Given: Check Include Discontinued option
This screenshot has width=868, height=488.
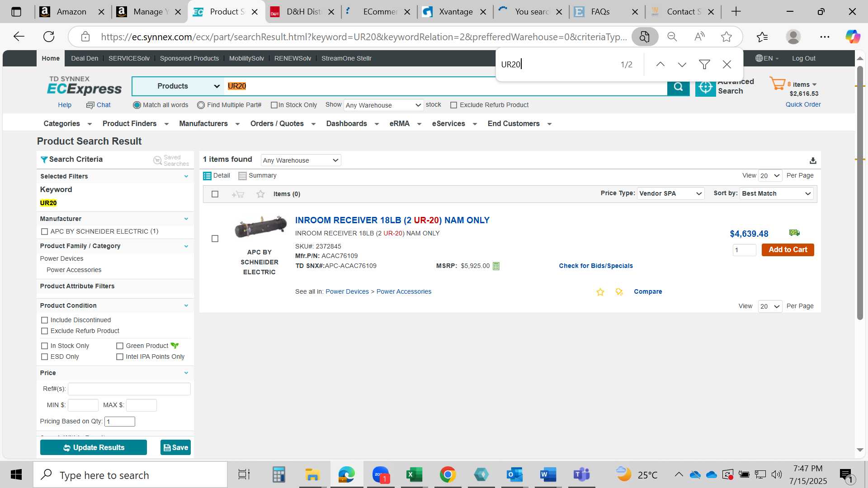Looking at the screenshot, I should pos(44,320).
